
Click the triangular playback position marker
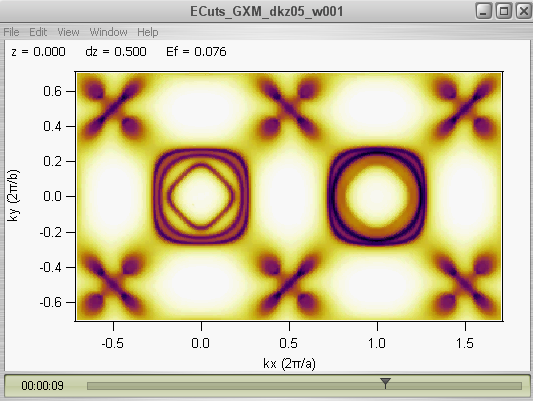click(385, 383)
